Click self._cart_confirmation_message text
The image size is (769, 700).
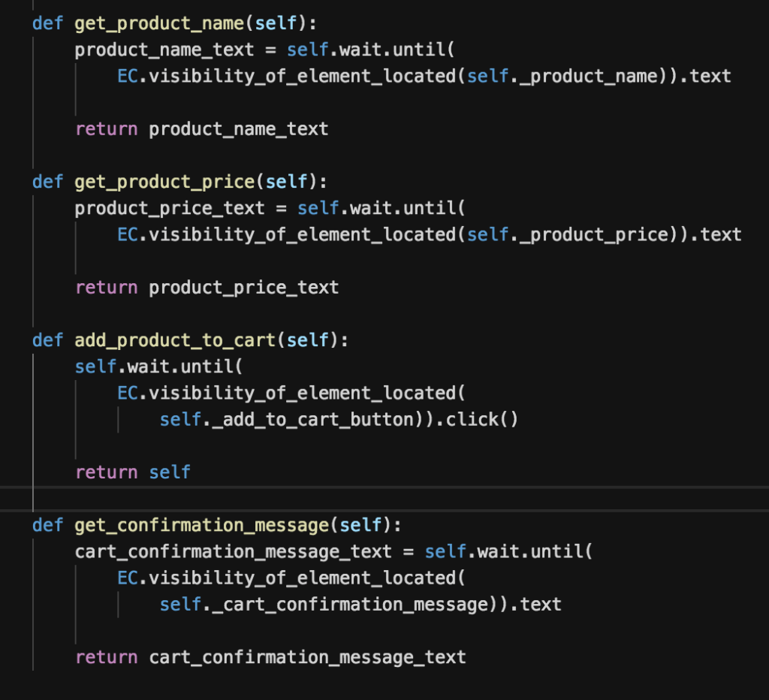[x=324, y=605]
